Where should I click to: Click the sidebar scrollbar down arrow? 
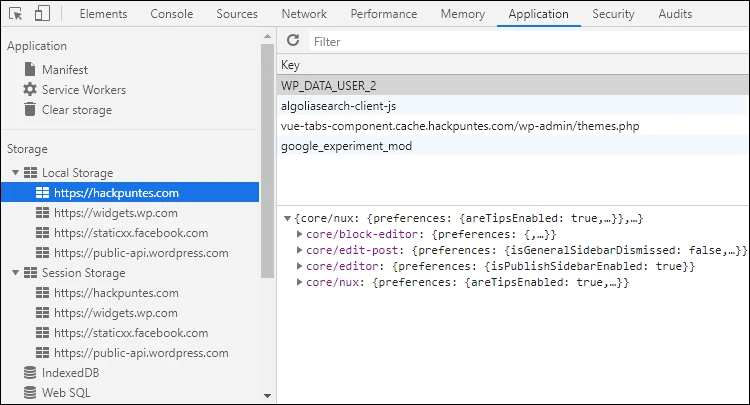[267, 395]
